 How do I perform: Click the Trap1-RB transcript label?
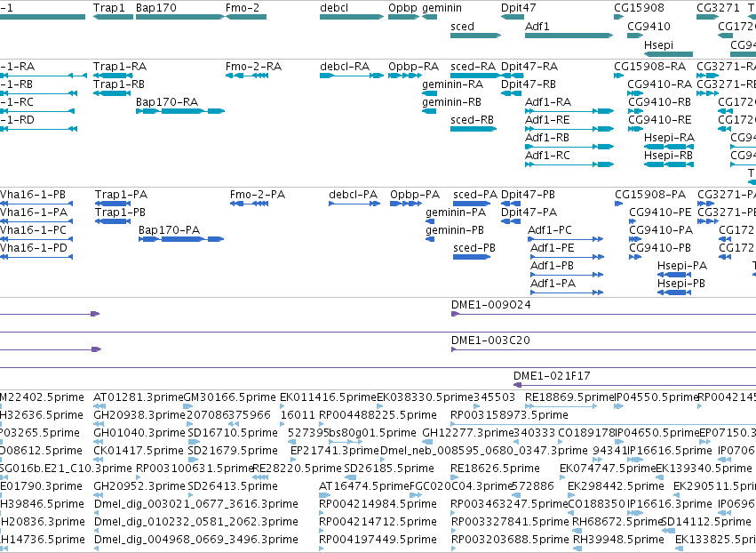coord(119,84)
